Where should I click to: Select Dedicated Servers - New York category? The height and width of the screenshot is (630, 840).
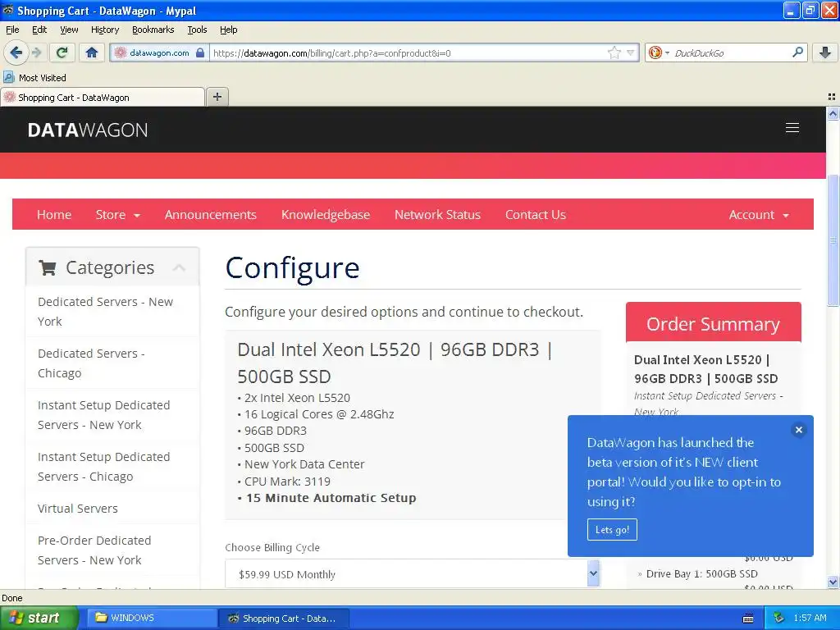pos(112,311)
